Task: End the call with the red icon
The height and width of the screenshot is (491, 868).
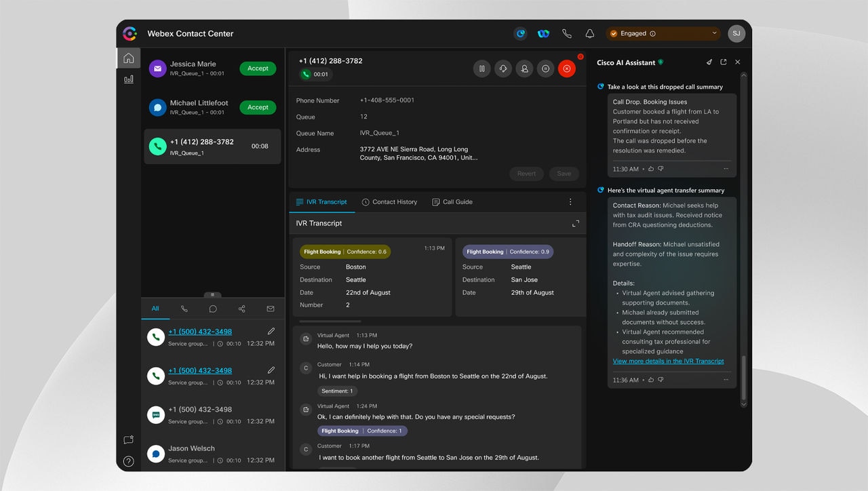Action: [x=567, y=68]
